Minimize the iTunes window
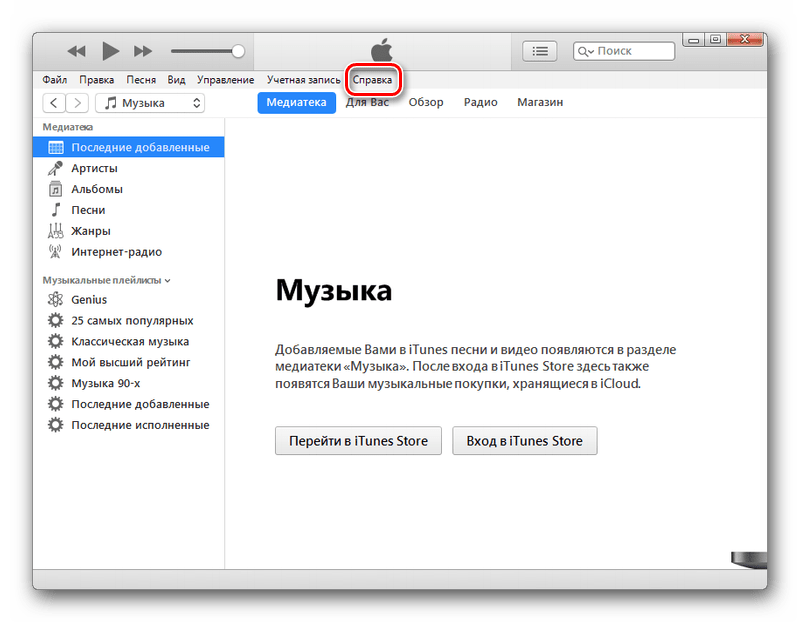The image size is (800, 622). tap(693, 40)
